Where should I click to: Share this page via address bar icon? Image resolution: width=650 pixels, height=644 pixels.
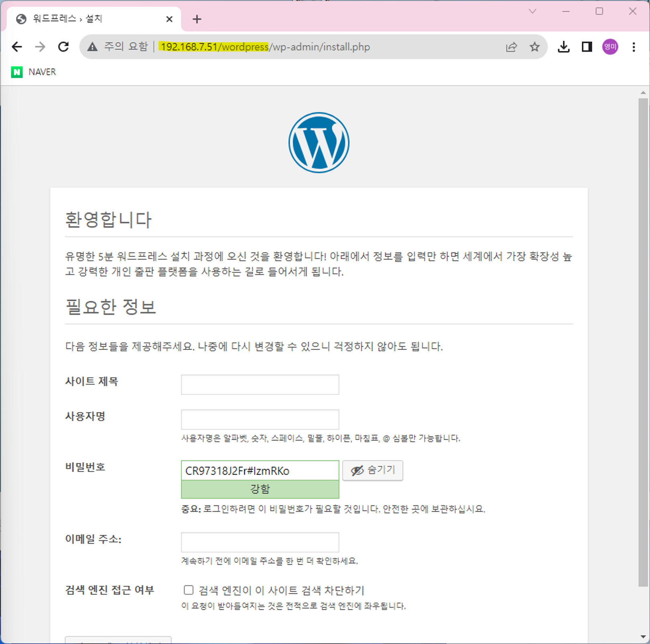tap(512, 47)
